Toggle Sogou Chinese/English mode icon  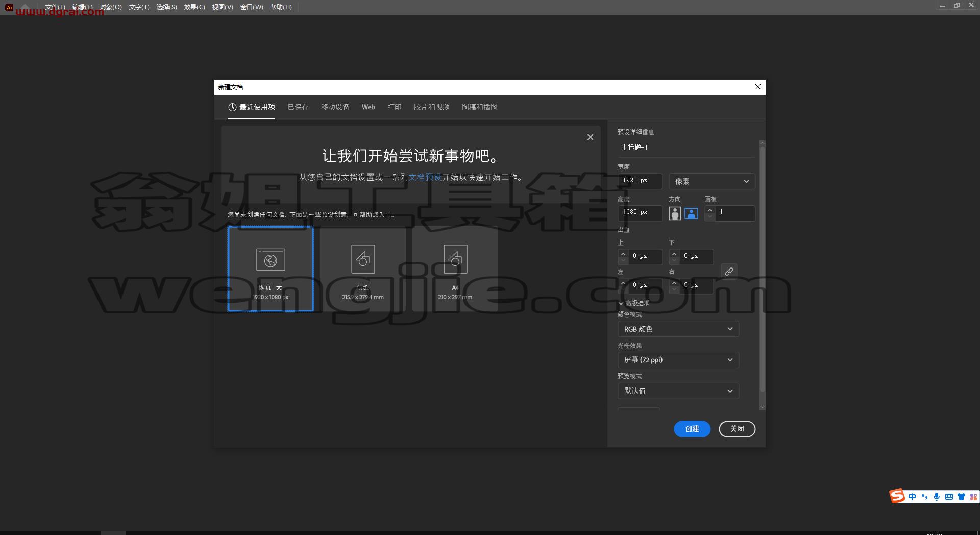(912, 497)
